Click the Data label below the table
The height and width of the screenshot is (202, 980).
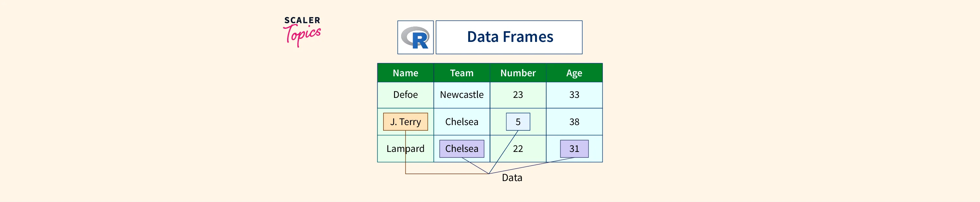click(x=512, y=177)
